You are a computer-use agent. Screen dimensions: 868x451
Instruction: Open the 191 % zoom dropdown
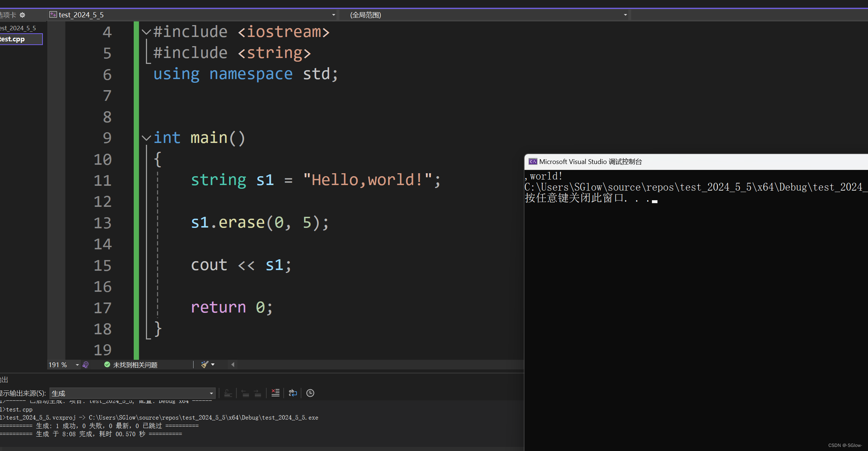click(x=77, y=365)
